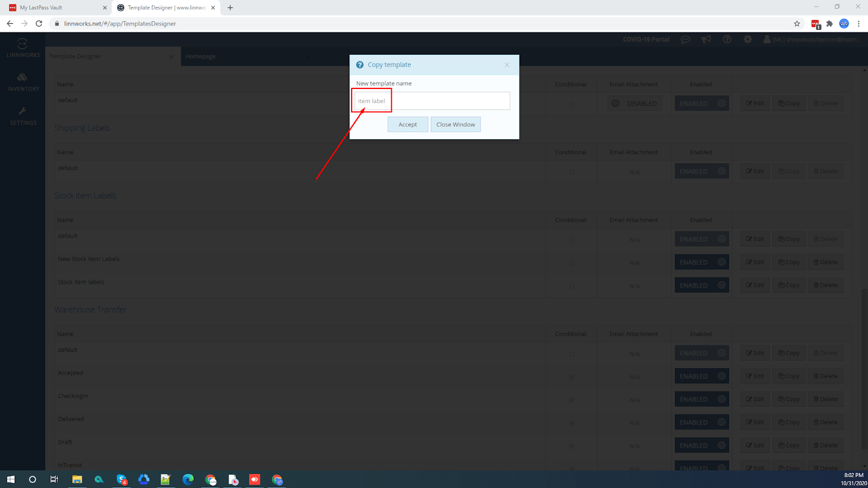The image size is (868, 488).
Task: Open the COVID-19 Portal link
Action: (x=646, y=40)
